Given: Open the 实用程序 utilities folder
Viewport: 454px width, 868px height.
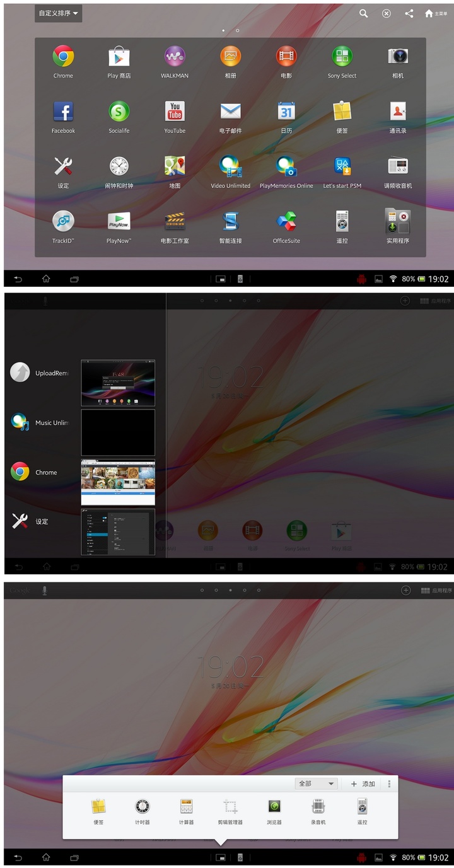Looking at the screenshot, I should click(x=398, y=226).
